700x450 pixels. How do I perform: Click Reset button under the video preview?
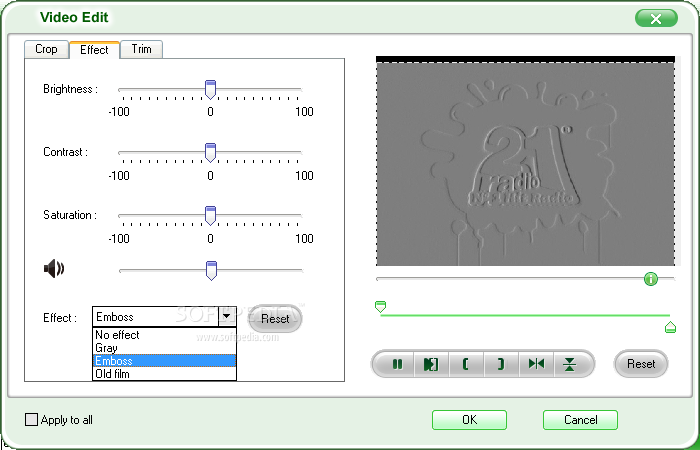[641, 364]
